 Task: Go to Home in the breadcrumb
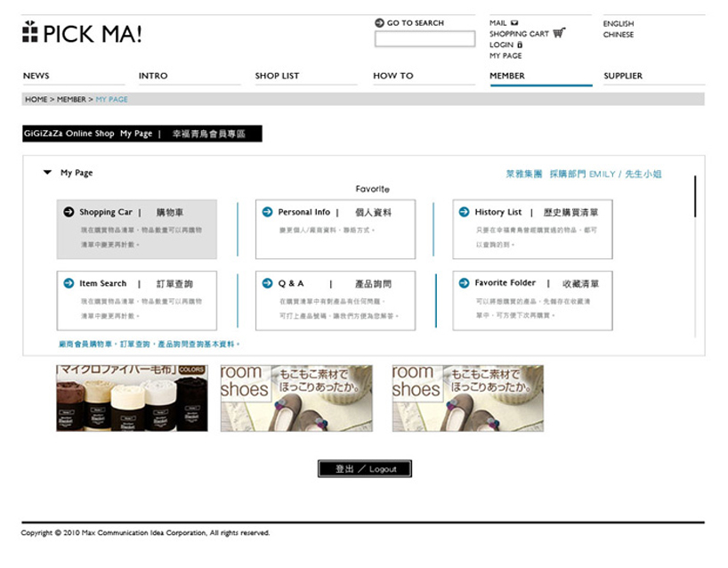click(x=36, y=100)
